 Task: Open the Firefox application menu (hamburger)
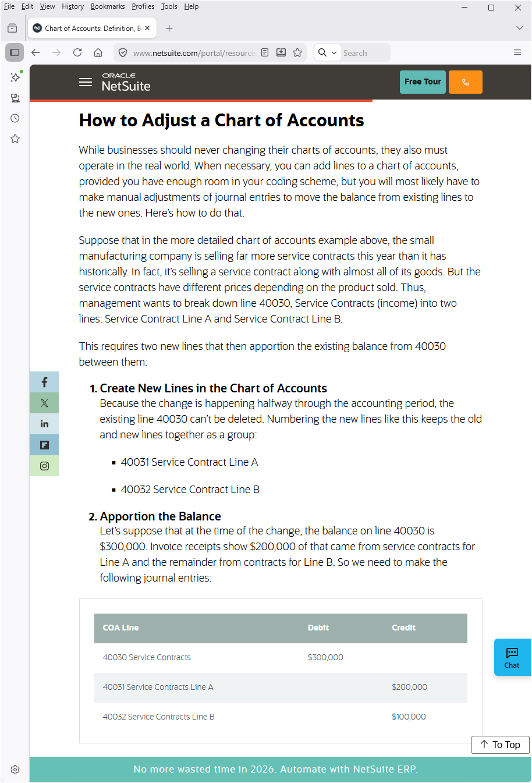pos(517,52)
